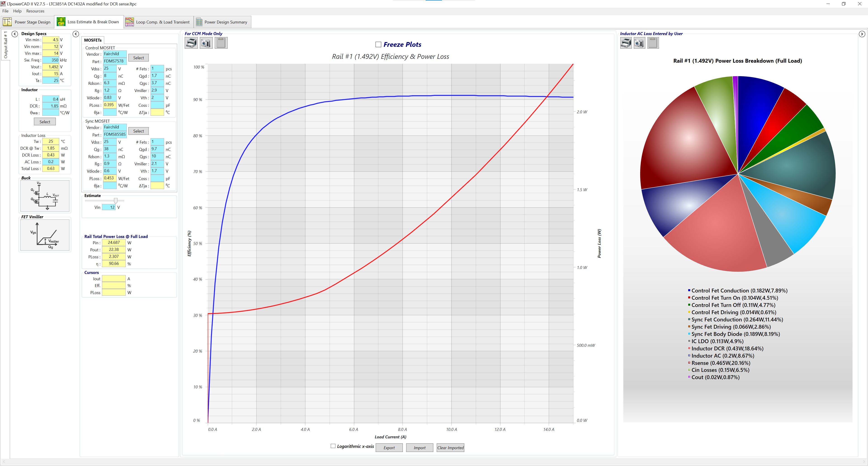Capture snapshot of pie chart panel
This screenshot has height=475, width=868.
tap(639, 43)
